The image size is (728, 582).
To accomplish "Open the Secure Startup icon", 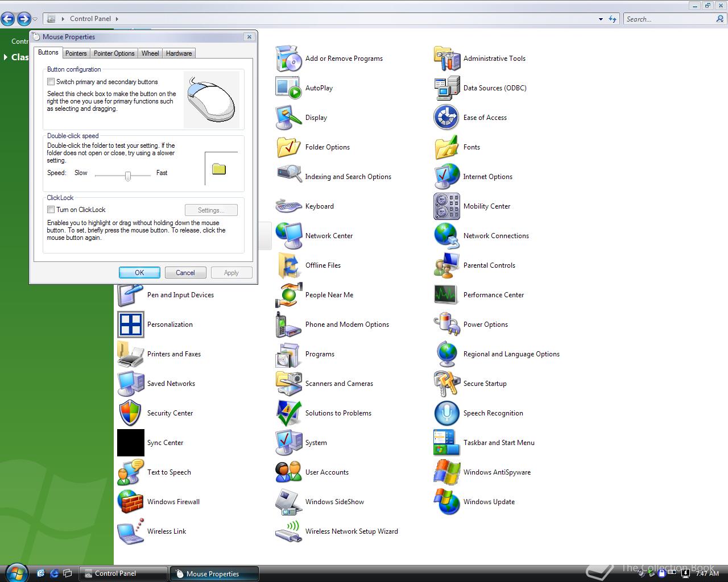I will coord(447,384).
